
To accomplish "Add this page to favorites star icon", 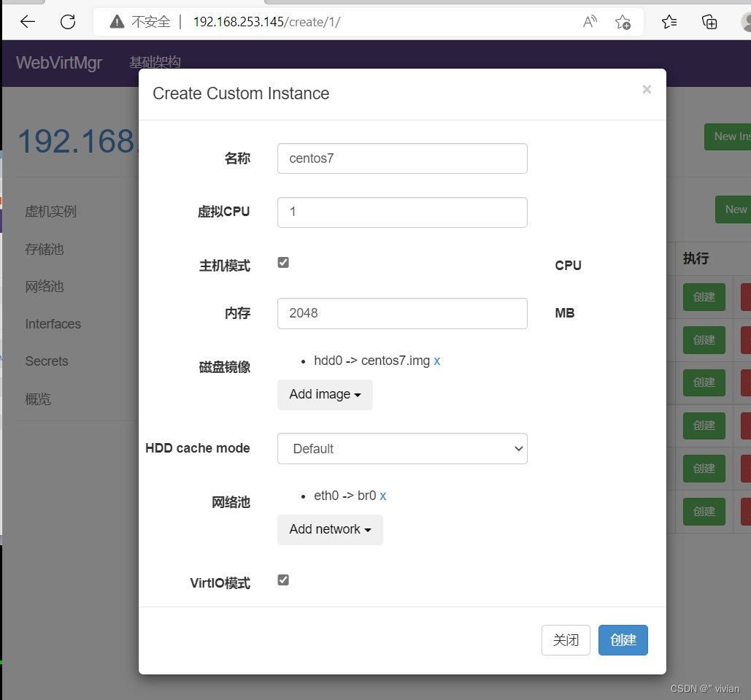I will click(623, 22).
